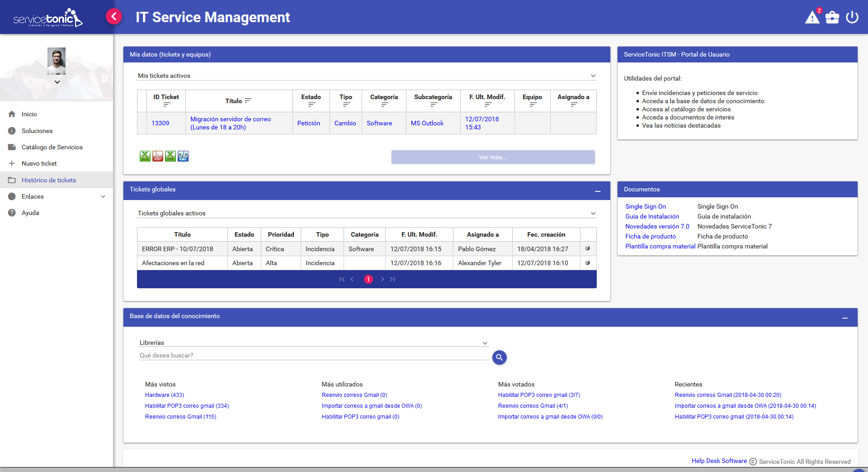
Task: Export active tickets to XML
Action: click(x=183, y=157)
